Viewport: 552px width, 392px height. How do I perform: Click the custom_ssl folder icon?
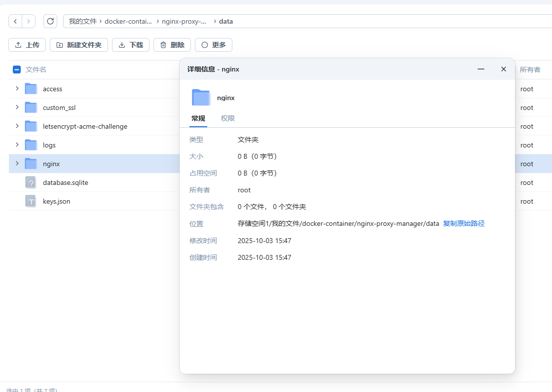[x=31, y=107]
